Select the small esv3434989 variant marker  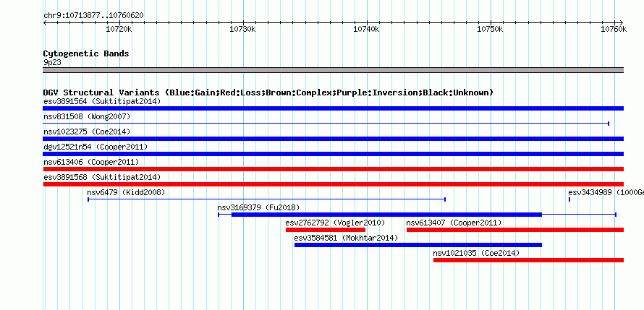point(569,199)
